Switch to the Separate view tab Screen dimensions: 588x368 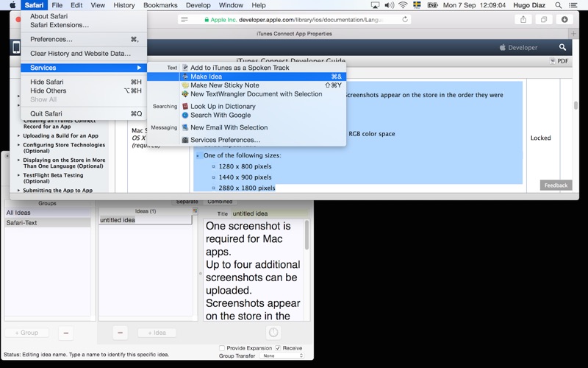coord(187,202)
